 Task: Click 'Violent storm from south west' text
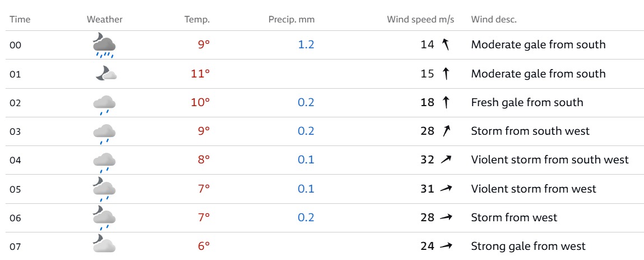[550, 159]
